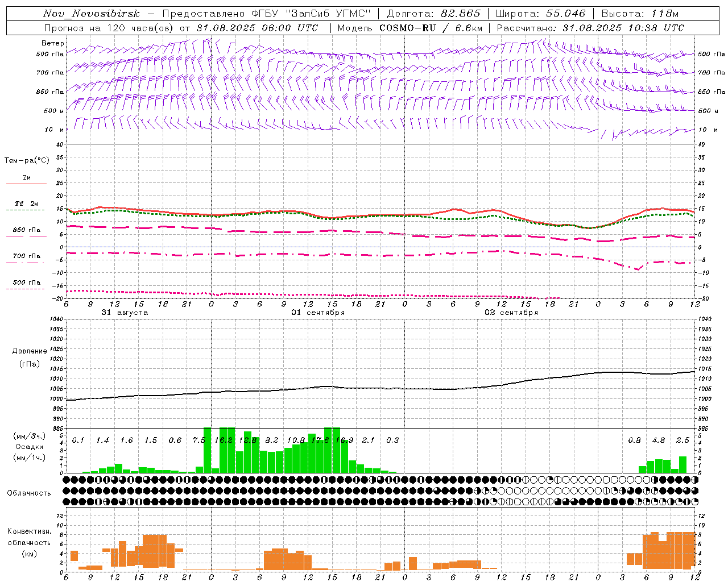Click the precipitation total 15.2

223,440
